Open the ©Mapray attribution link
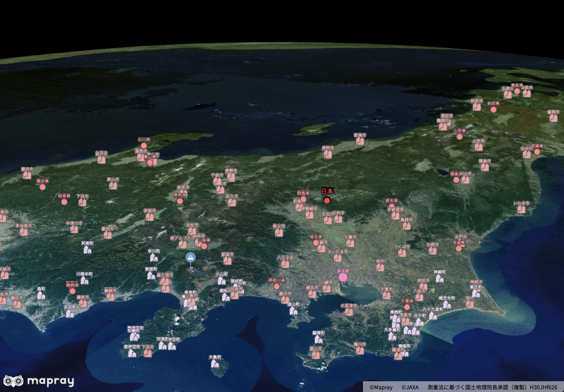Screen dimensions: 564x392 tap(381, 387)
